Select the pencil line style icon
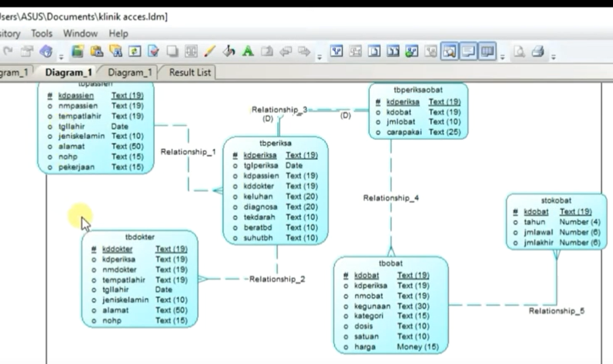This screenshot has height=364, width=613. point(209,52)
